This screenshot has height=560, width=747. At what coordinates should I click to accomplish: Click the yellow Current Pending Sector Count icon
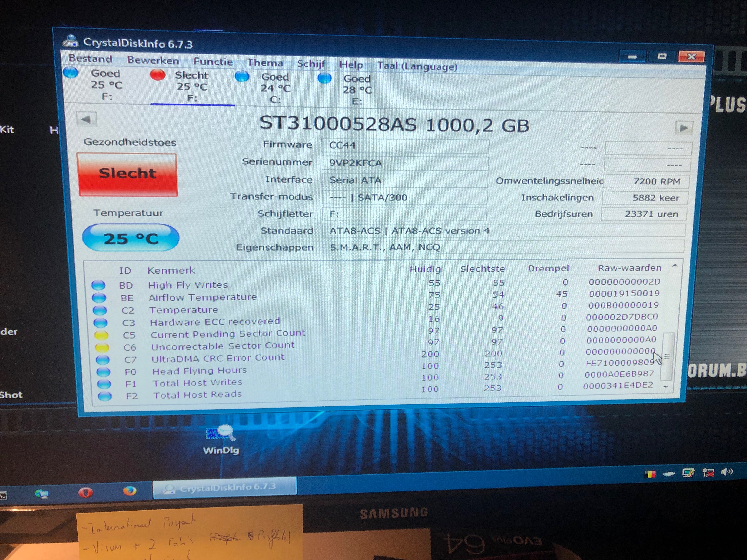point(101,335)
